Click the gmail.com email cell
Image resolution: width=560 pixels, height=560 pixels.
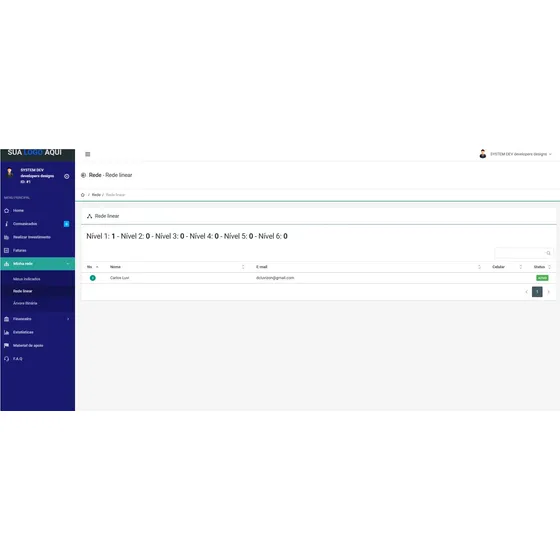pos(275,278)
